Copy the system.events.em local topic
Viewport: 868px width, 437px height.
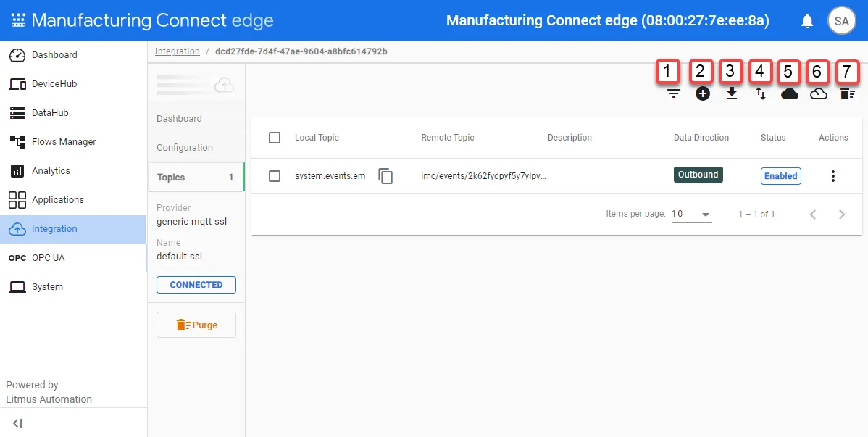tap(385, 176)
